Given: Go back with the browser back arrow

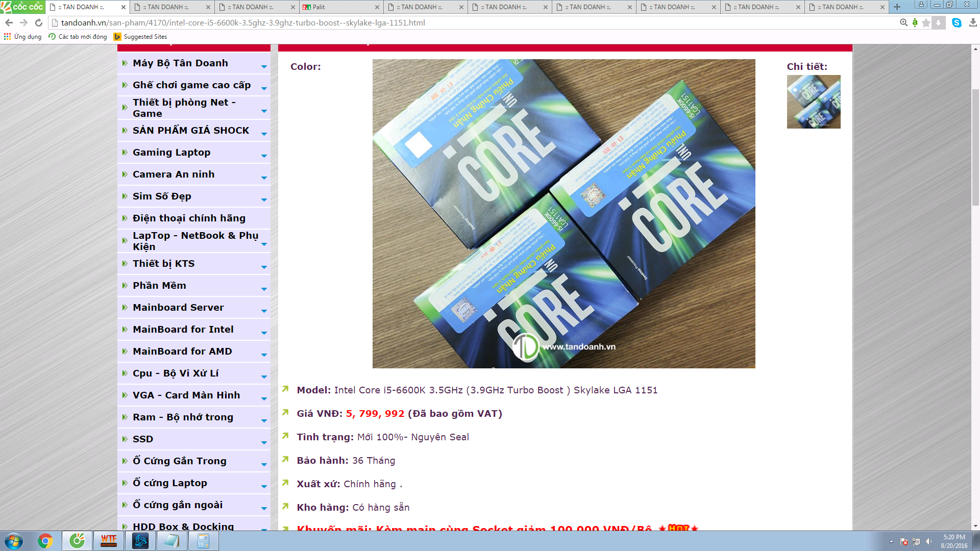Looking at the screenshot, I should point(9,23).
